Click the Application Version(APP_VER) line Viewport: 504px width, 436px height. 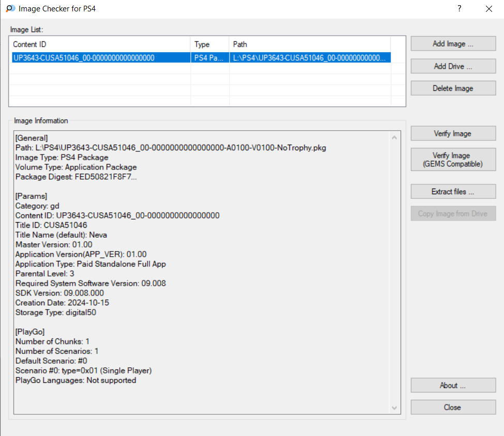point(81,255)
